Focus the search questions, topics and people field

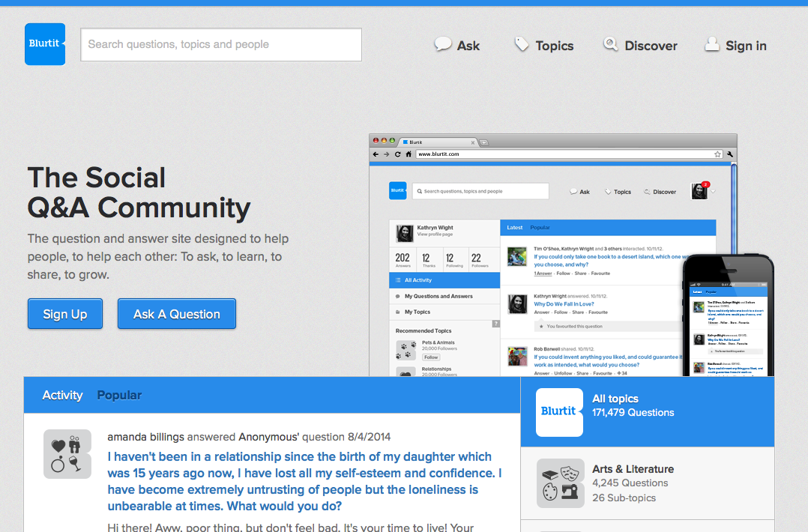[221, 45]
